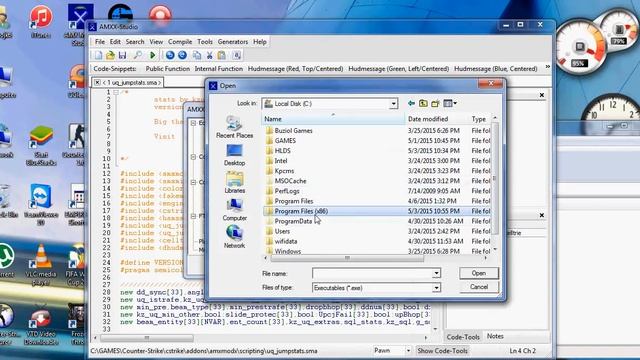Select Computer in the dialog sidebar
Screen dimensions: 640x360
pos(234,210)
